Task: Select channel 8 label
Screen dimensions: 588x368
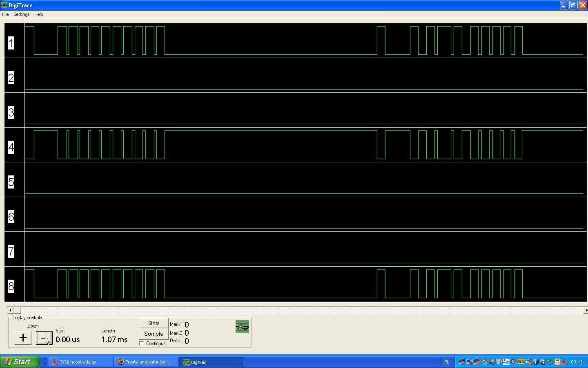Action: (x=11, y=286)
